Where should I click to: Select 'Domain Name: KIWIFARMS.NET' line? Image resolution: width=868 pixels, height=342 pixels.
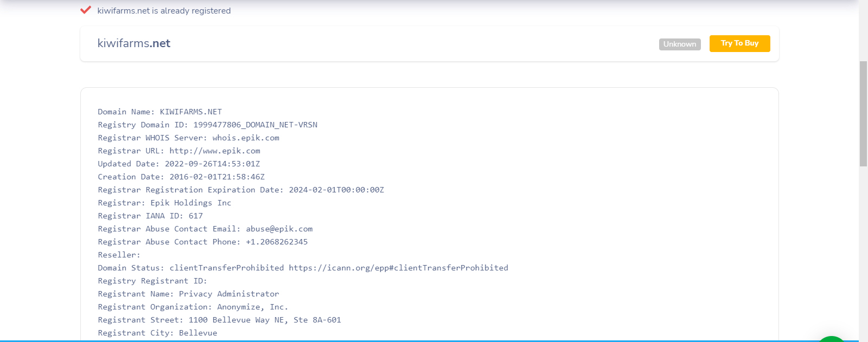160,112
